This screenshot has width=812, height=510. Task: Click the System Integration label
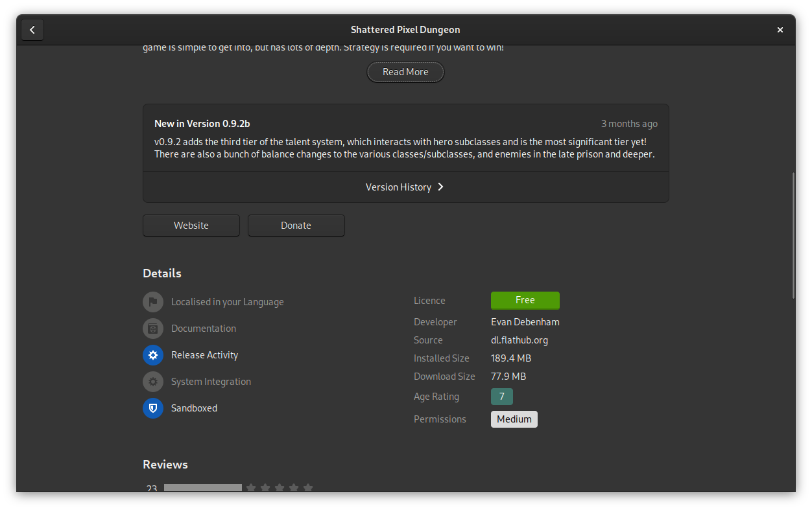(211, 382)
